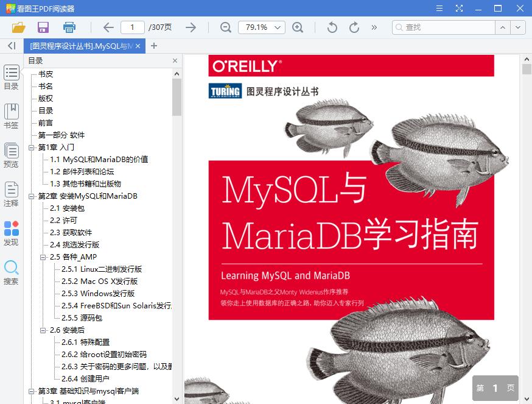The height and width of the screenshot is (404, 532).
Task: Collapse 第2章 安装MySQL和MariaDB node
Action: tap(31, 196)
